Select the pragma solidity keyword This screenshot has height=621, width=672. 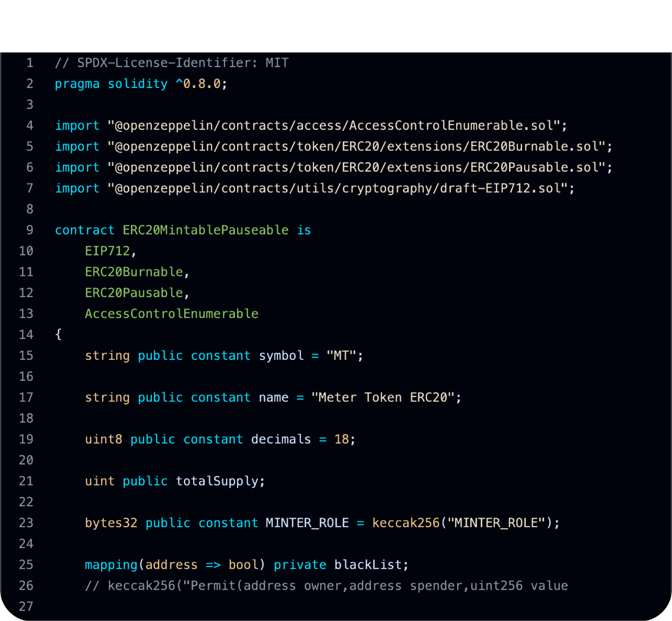click(111, 84)
